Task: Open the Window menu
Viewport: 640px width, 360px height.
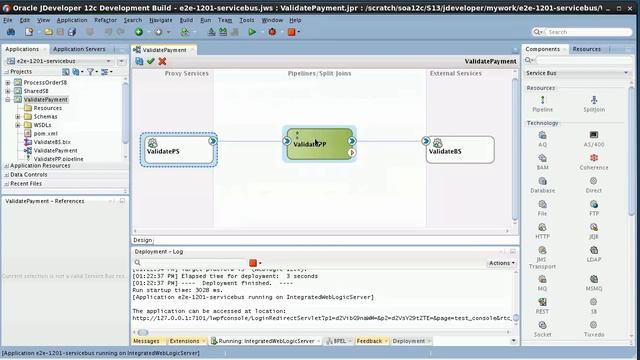Action: (x=272, y=20)
